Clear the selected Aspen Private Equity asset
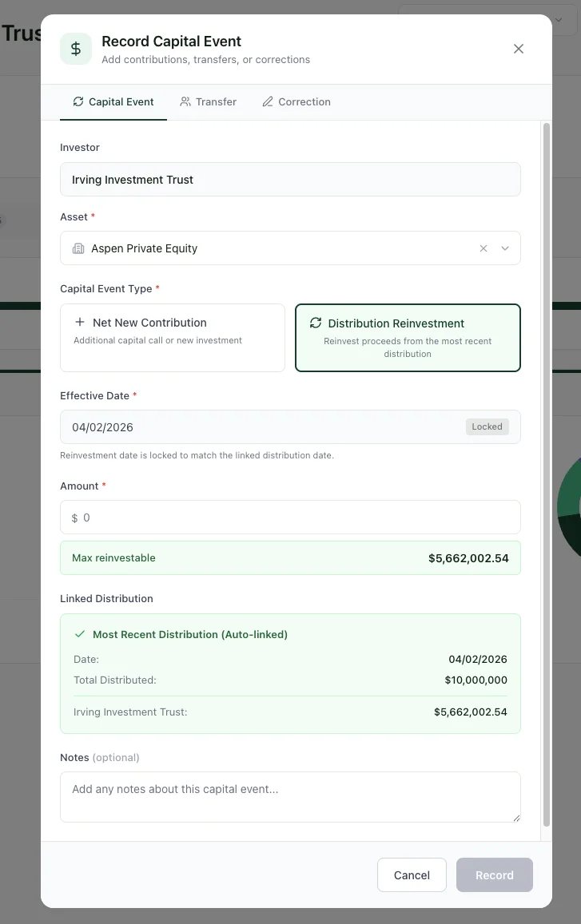581x924 pixels. (x=484, y=248)
